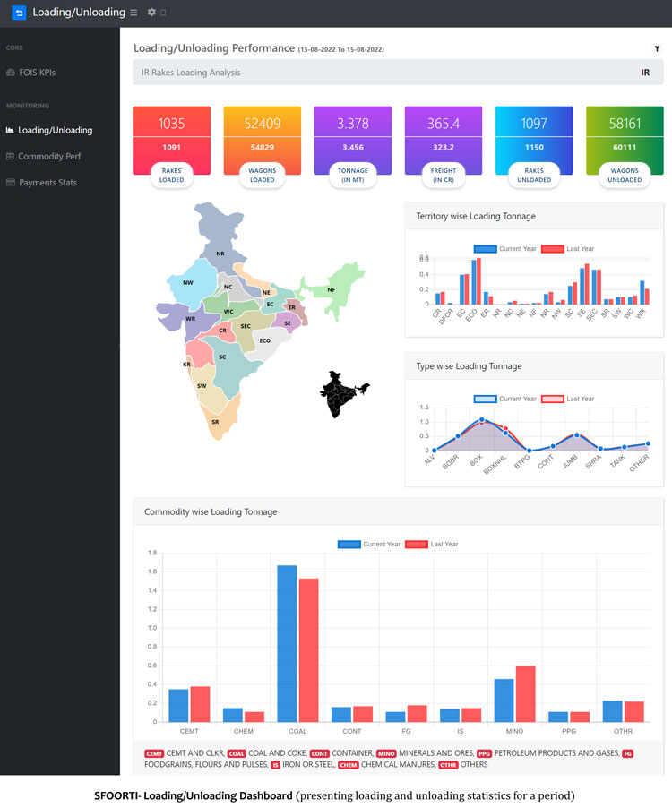Click the Wagons Unloaded 58161 card
This screenshot has height=808, width=672.
(625, 140)
